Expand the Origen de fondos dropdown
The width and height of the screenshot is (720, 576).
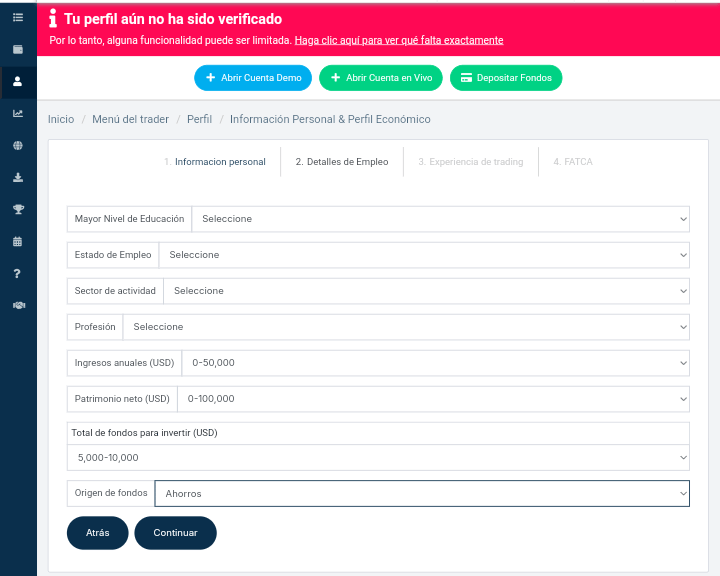[422, 494]
